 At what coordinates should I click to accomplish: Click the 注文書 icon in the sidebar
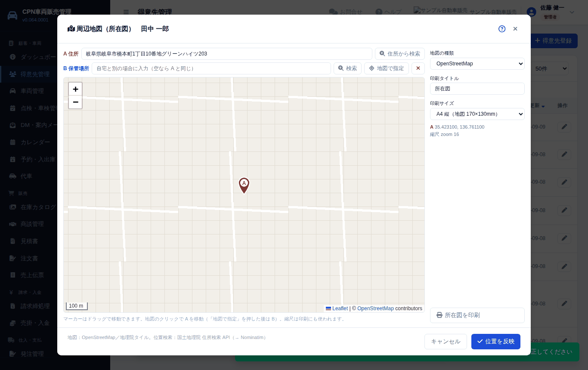click(12, 259)
